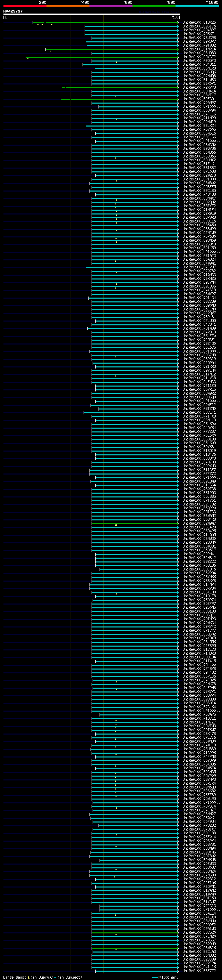222x980 pixels.
Task: Select label UniRef100_A9D5F3
Action: point(199,61)
